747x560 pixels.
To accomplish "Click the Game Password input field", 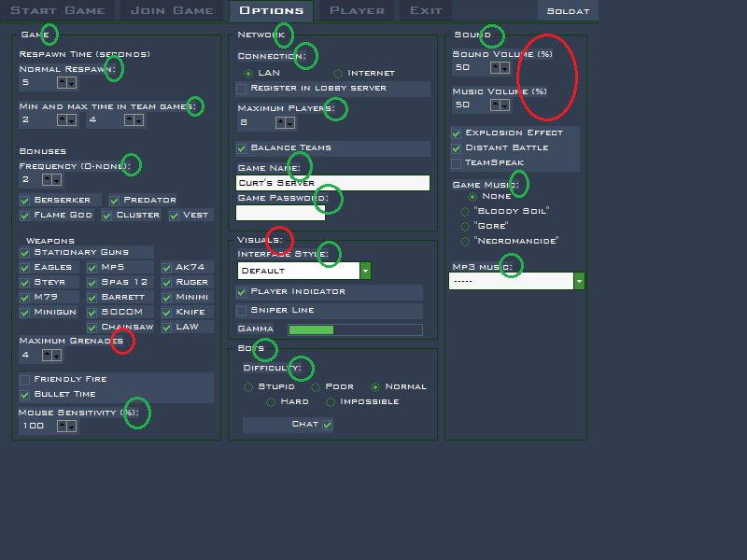I will (281, 213).
